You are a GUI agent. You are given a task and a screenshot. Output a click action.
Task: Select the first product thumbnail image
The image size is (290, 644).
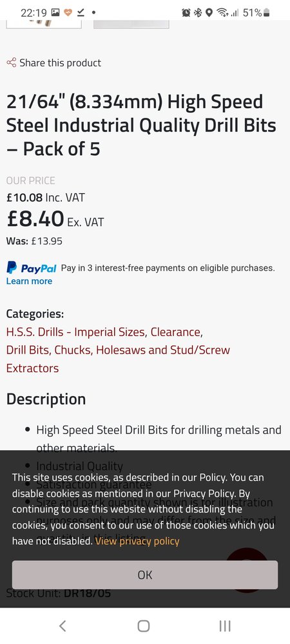coord(44,24)
